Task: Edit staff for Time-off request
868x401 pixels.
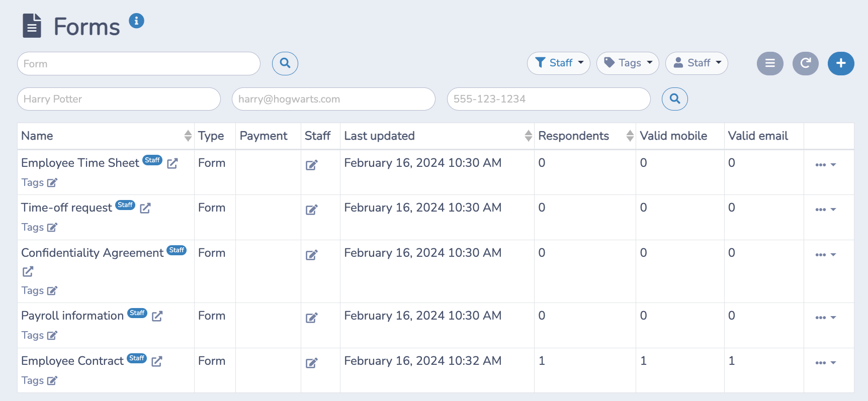Action: 312,210
